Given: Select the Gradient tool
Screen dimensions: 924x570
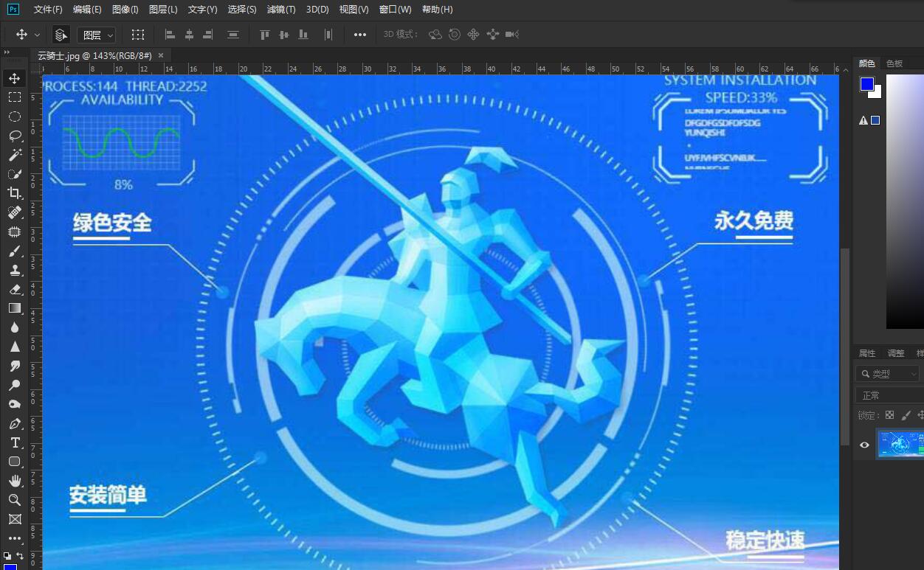Looking at the screenshot, I should [x=15, y=308].
